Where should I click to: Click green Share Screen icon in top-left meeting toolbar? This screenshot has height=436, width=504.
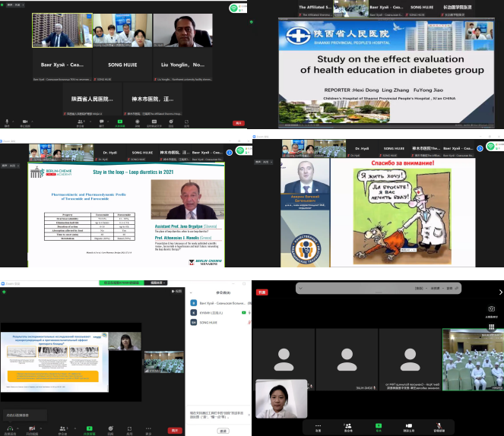[119, 122]
